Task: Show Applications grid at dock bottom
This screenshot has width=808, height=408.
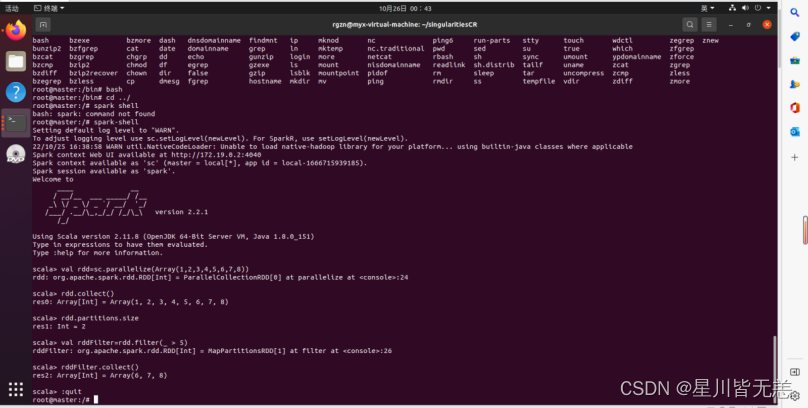Action: point(16,389)
